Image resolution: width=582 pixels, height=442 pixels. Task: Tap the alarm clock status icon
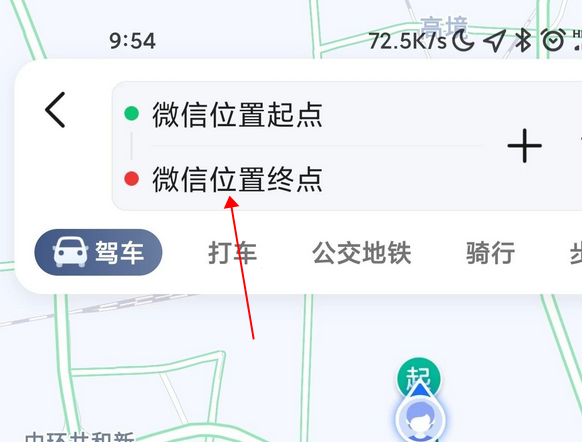point(553,40)
